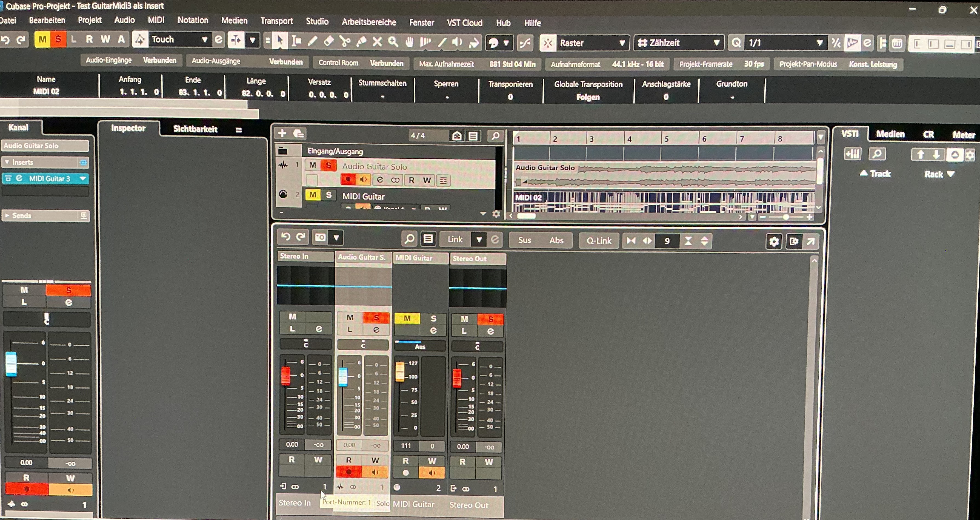Toggle global Mute M in toolbar
This screenshot has width=980, height=520.
(42, 39)
